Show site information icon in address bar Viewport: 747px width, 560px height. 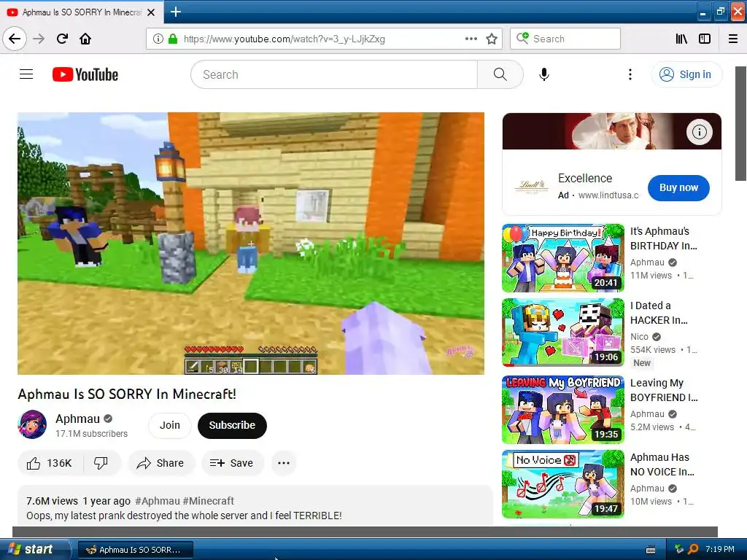(158, 39)
